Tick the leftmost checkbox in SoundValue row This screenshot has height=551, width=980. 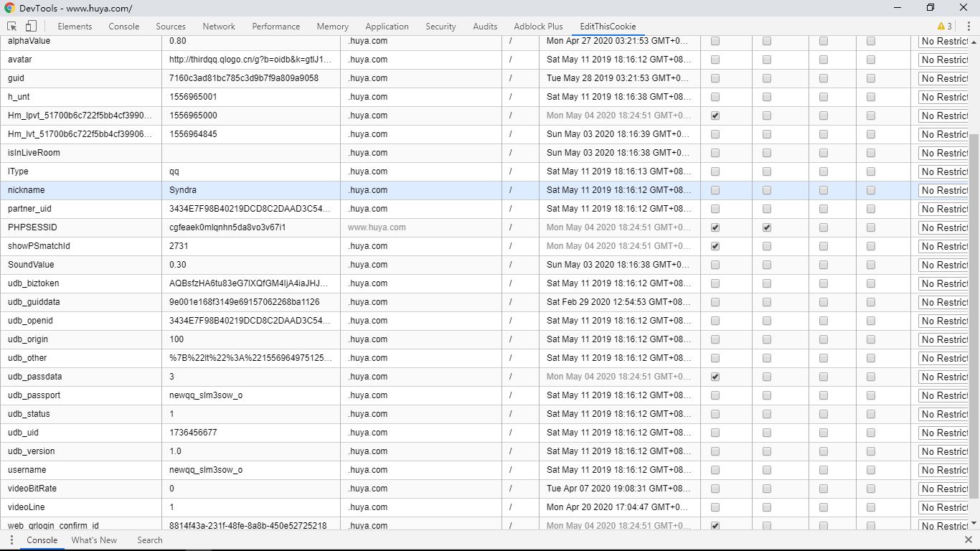[x=715, y=265]
